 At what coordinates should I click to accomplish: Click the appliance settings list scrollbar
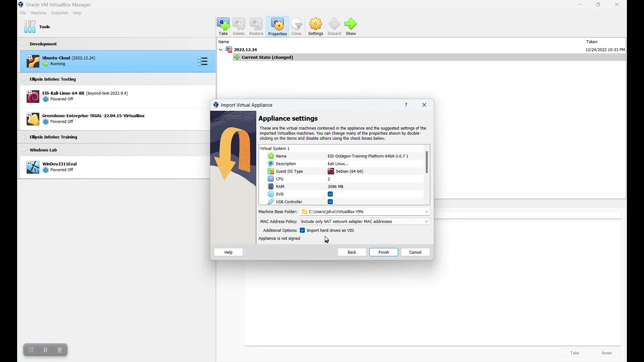pyautogui.click(x=427, y=162)
